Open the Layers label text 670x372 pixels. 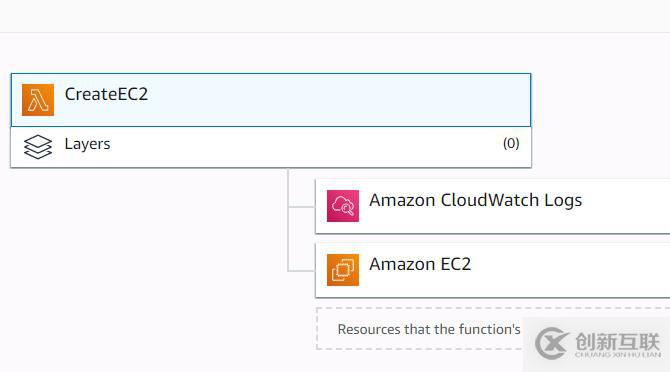(87, 144)
